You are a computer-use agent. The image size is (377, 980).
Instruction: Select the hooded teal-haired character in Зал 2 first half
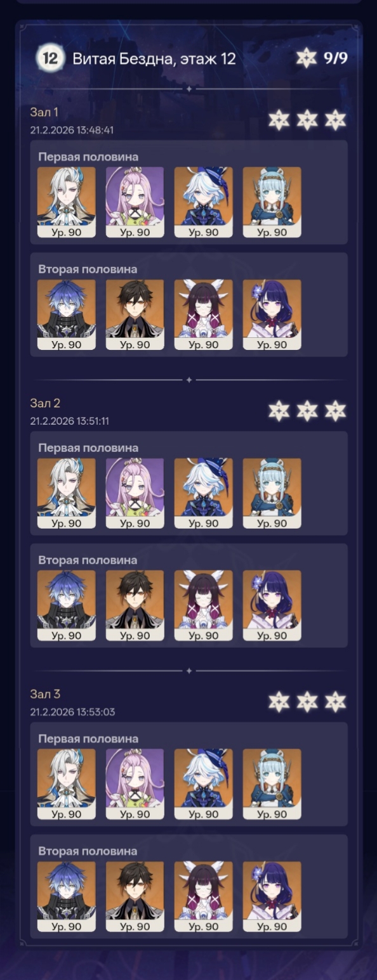click(x=272, y=493)
